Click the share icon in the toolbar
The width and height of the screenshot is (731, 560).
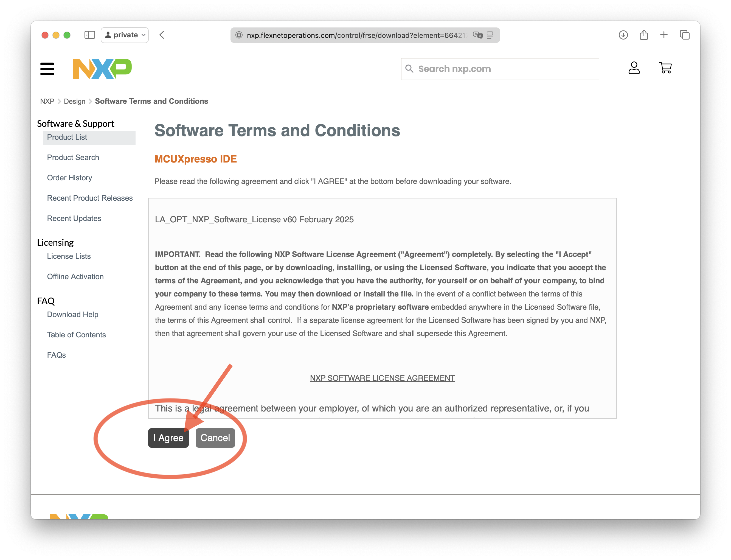(643, 35)
